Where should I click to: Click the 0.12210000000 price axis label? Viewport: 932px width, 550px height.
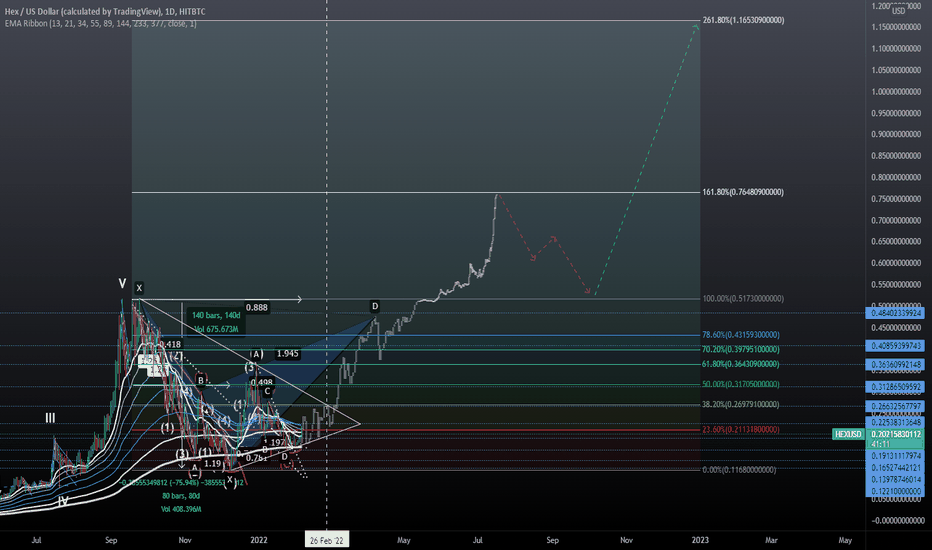tap(896, 492)
